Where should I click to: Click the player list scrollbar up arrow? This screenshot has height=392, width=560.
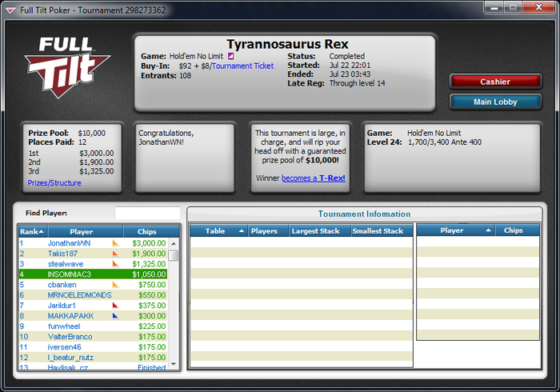[x=174, y=243]
